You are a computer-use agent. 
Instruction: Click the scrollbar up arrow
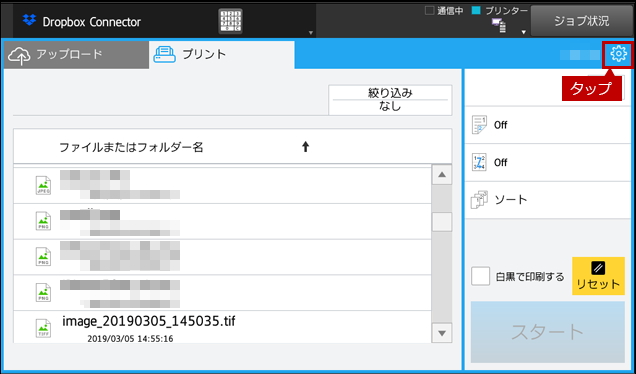click(442, 175)
